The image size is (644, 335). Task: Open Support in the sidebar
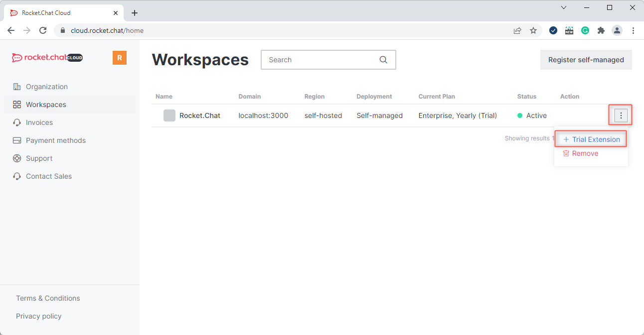pyautogui.click(x=70, y=158)
